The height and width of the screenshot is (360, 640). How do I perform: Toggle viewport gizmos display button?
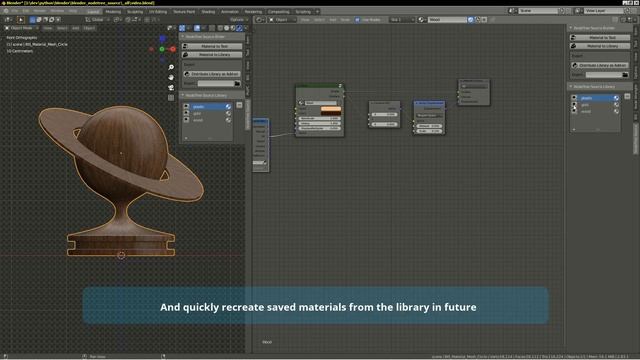182,28
